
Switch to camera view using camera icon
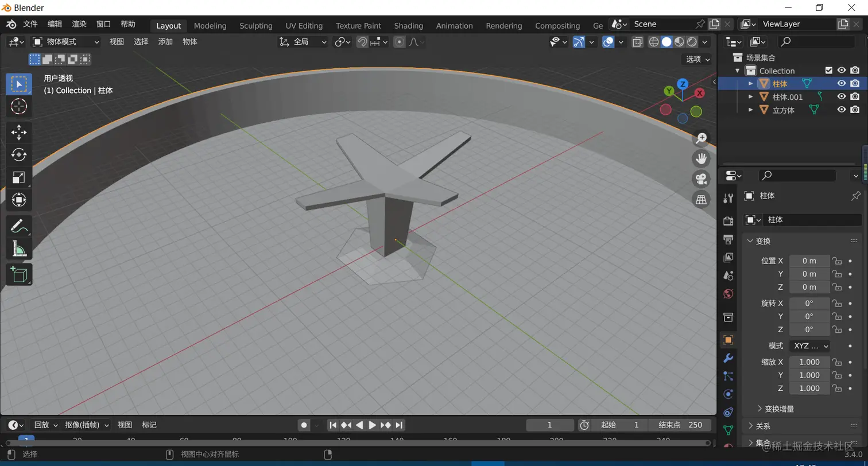coord(701,179)
